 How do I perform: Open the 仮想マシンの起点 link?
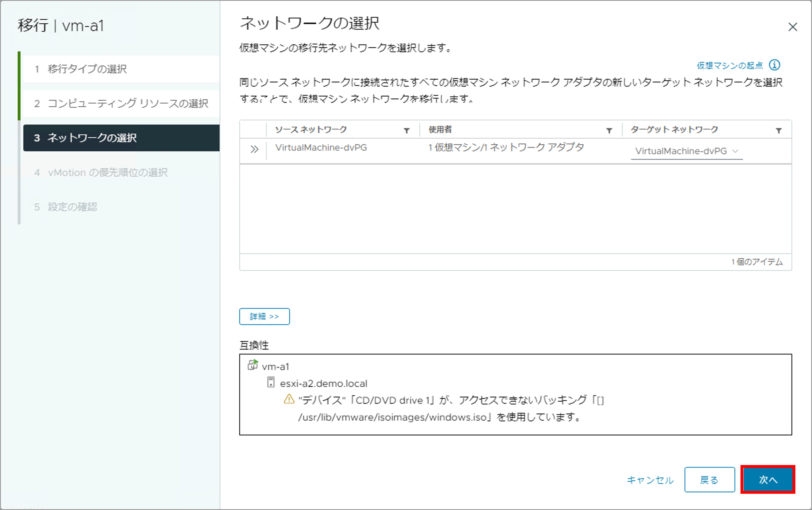(730, 65)
